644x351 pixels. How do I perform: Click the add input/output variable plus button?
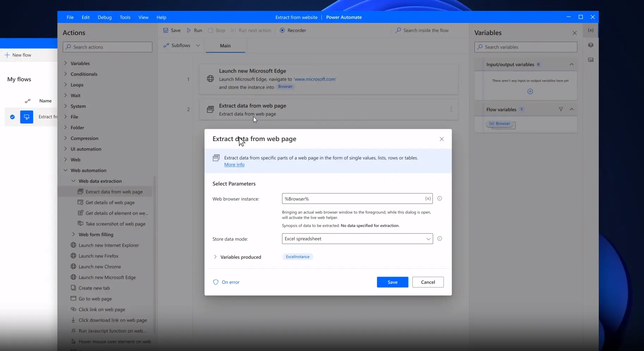[x=530, y=91]
